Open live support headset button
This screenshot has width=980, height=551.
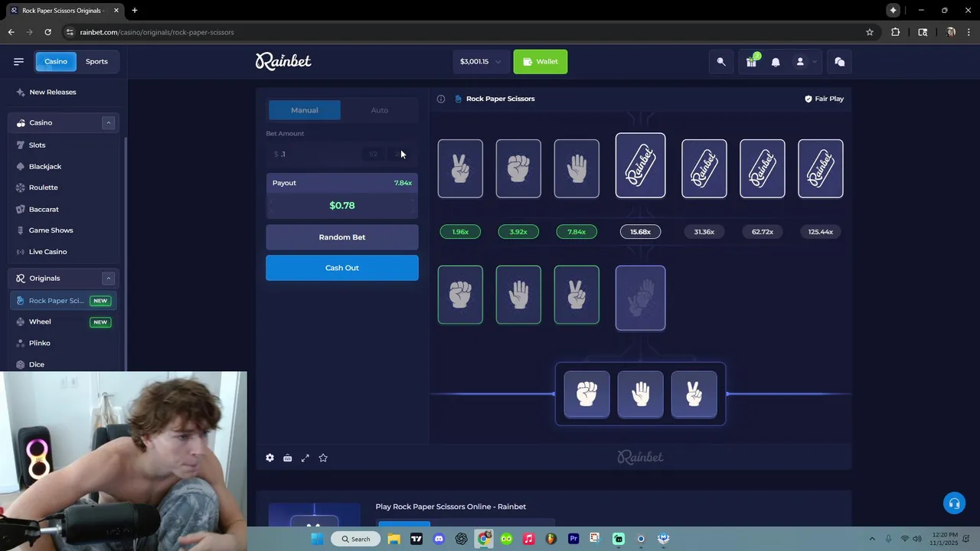point(954,504)
